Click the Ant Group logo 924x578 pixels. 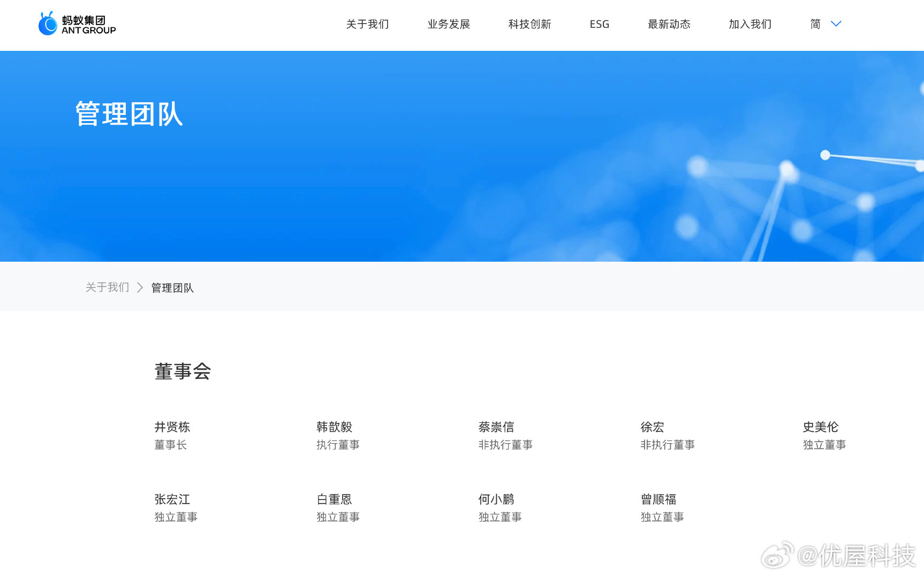click(x=77, y=24)
